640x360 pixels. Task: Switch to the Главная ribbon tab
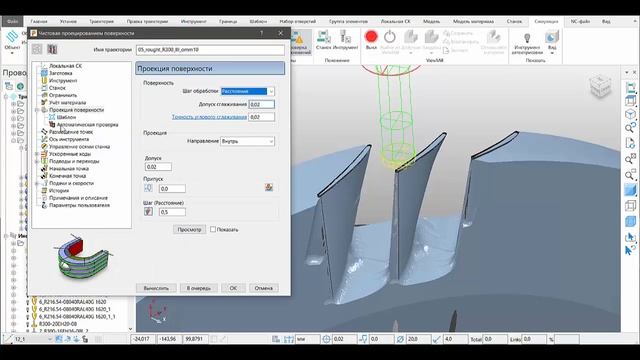[x=39, y=21]
